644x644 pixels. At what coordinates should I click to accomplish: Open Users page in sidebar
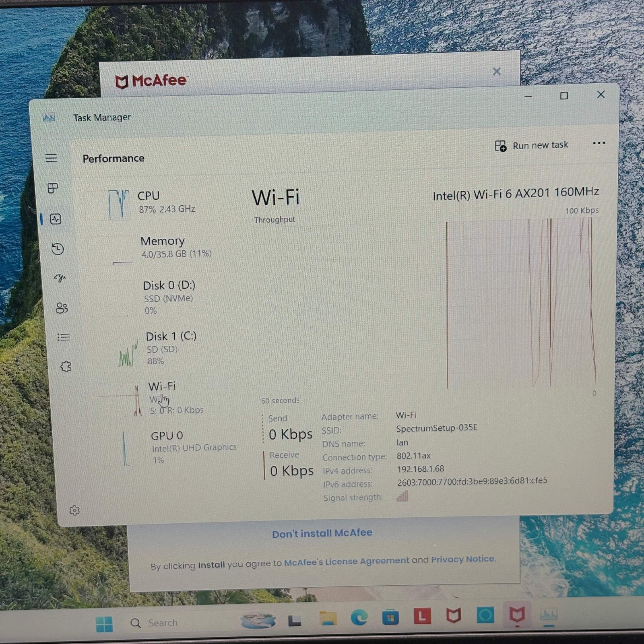point(62,308)
